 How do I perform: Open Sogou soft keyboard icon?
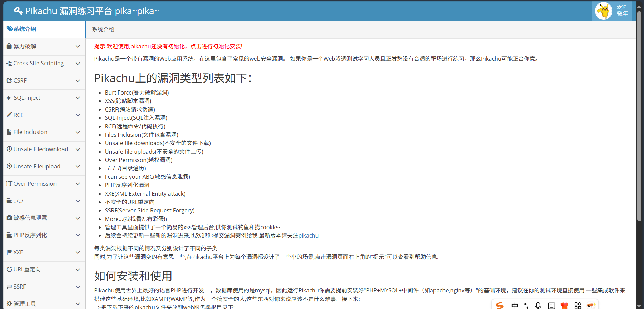pos(552,306)
